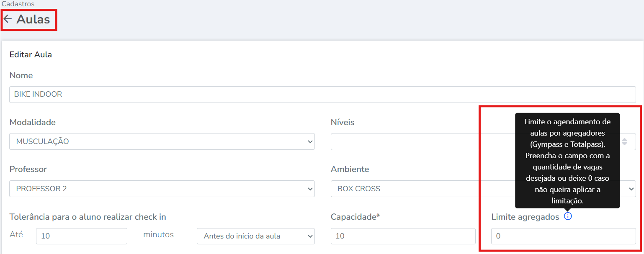The image size is (644, 254).
Task: Click the chevron of the check-in timing select
Action: tap(310, 236)
